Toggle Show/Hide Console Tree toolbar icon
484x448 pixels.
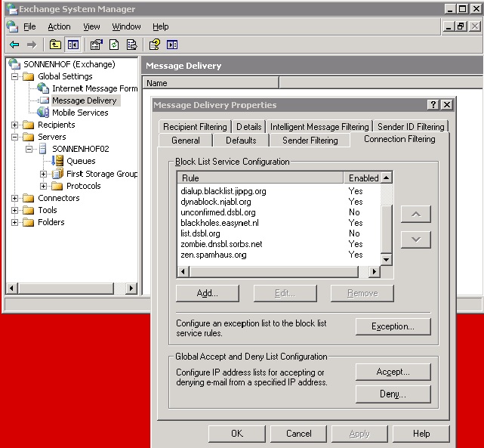[73, 45]
